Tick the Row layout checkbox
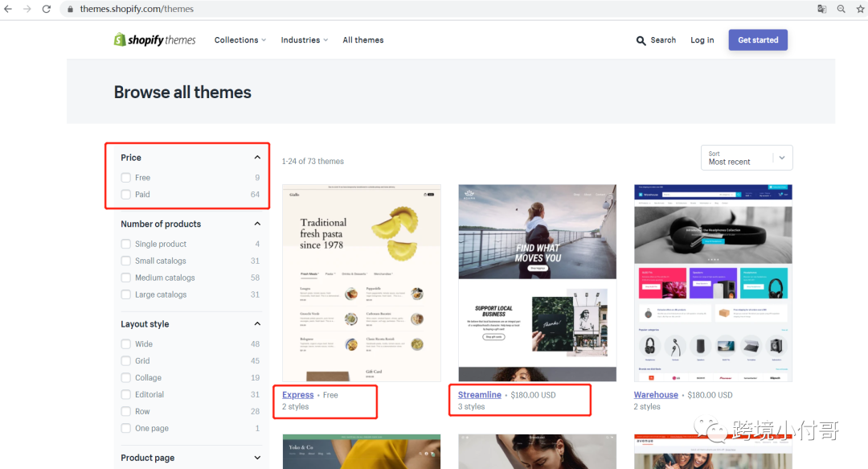The height and width of the screenshot is (469, 868). pos(125,411)
